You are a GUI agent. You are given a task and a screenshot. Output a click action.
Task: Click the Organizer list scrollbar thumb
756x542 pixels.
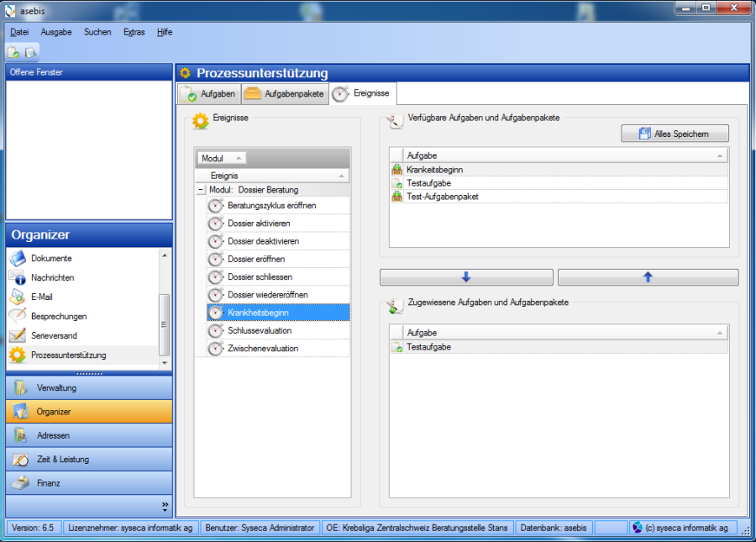165,324
